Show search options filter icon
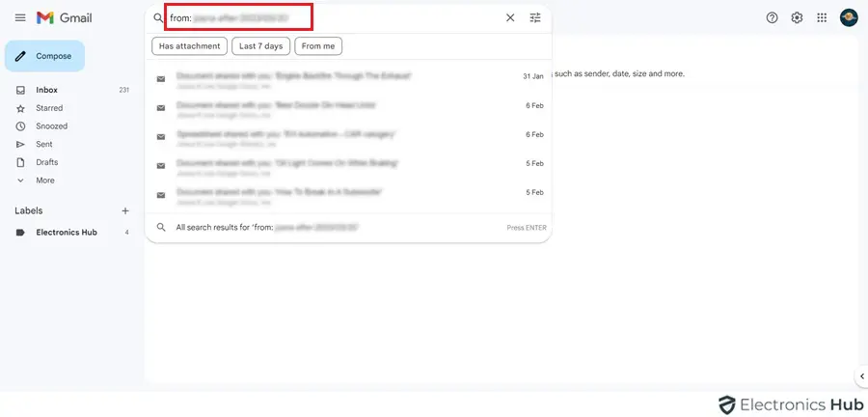Screen dimensions: 868x417 (535, 17)
